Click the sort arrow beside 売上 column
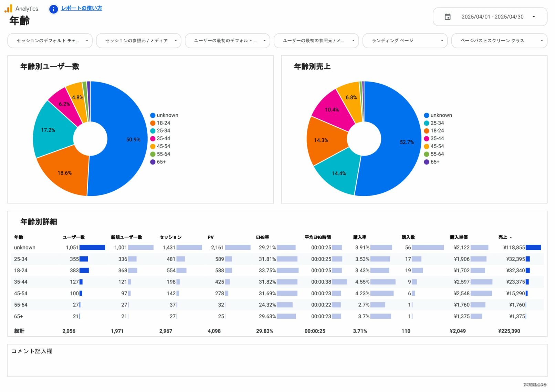Viewport: 555px width, 392px height. click(x=511, y=237)
